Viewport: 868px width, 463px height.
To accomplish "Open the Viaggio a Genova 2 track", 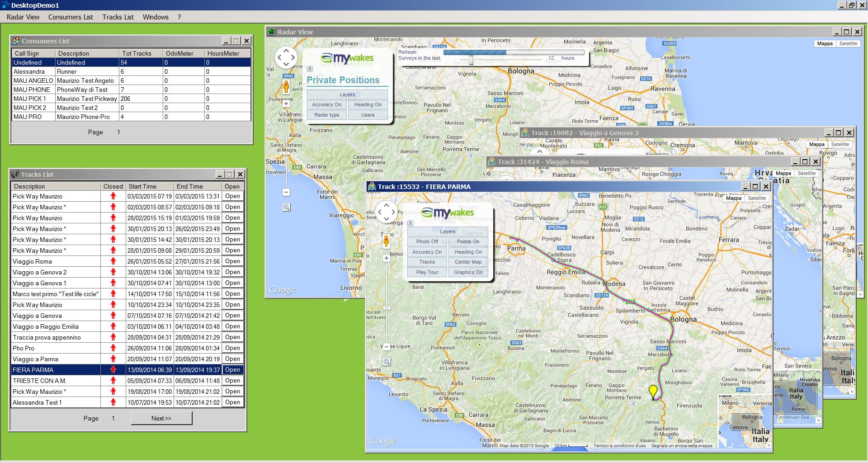I will [x=233, y=272].
